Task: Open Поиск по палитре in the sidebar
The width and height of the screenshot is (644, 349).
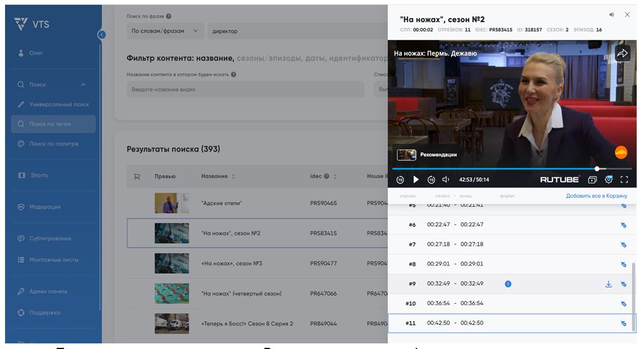Action: point(54,144)
